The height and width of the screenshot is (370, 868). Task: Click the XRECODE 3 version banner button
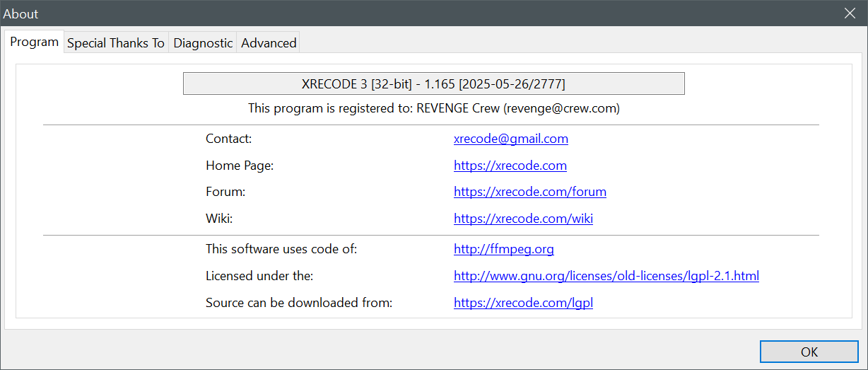point(433,83)
